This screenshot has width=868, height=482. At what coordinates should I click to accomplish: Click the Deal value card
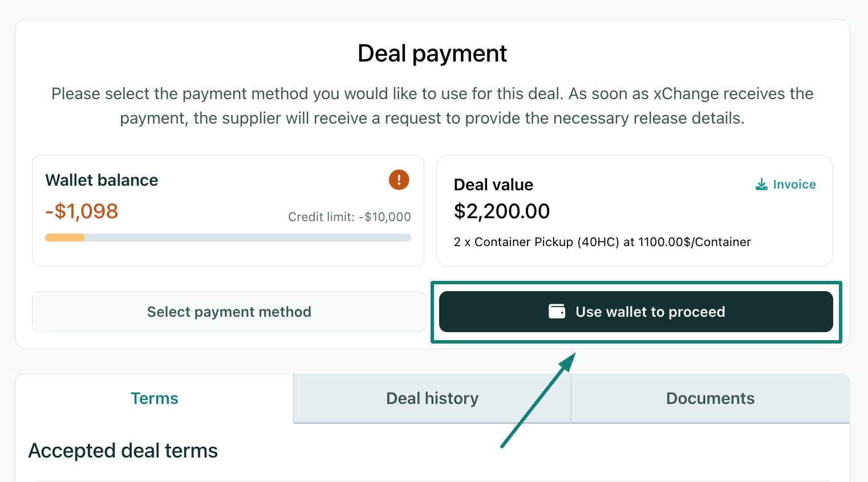pos(635,211)
